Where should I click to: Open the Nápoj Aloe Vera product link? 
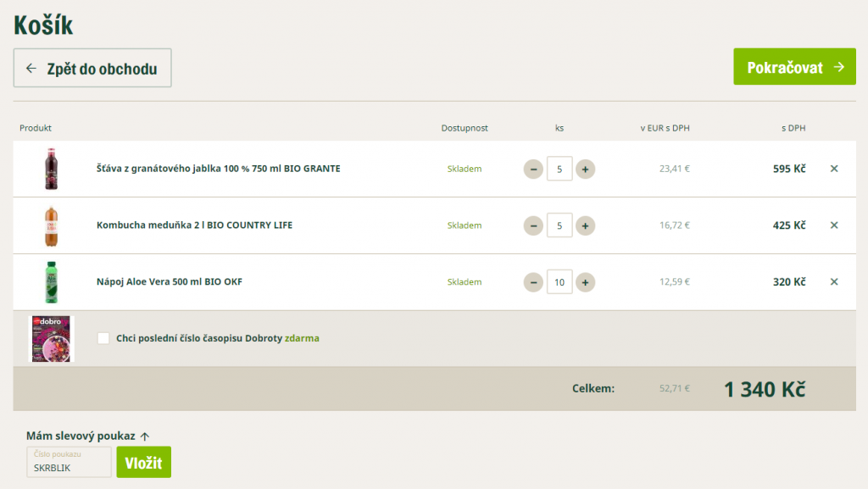coord(170,281)
